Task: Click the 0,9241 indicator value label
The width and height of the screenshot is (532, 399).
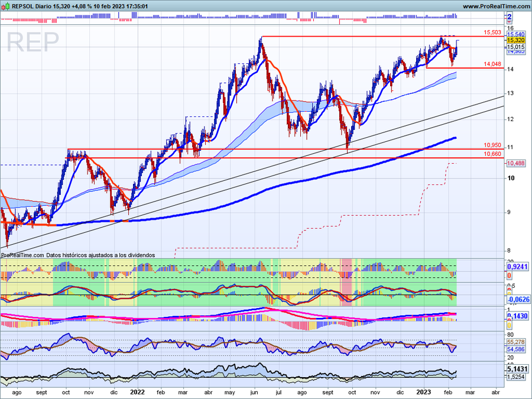Action: 519,267
